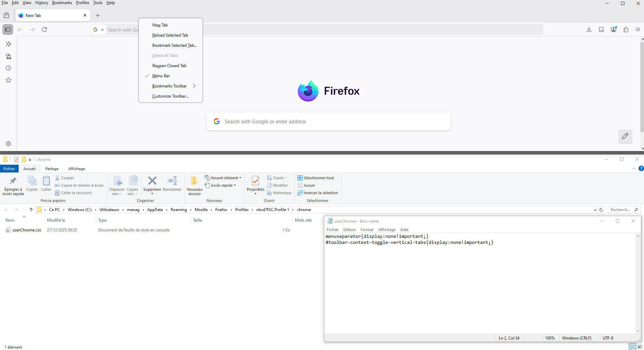Open Bookmarks star icon in Firefox sidebar
This screenshot has width=644, height=350.
tap(8, 80)
